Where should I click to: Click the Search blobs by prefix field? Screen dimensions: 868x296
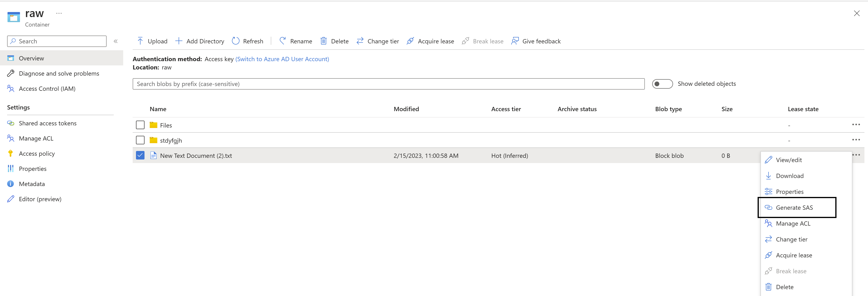click(388, 84)
